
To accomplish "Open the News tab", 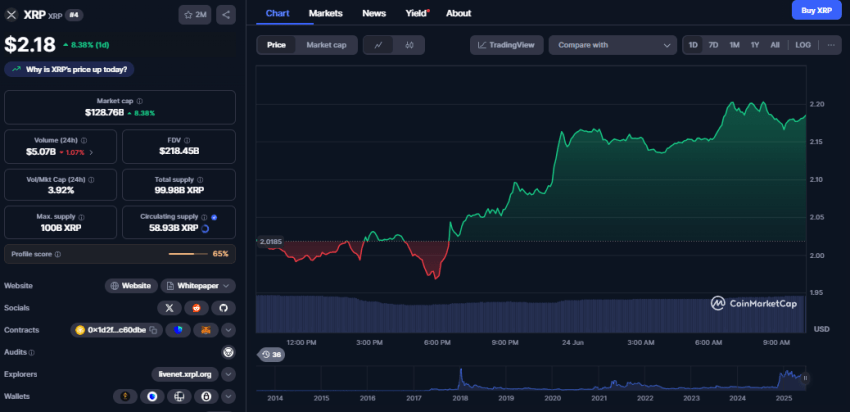I will [x=374, y=13].
